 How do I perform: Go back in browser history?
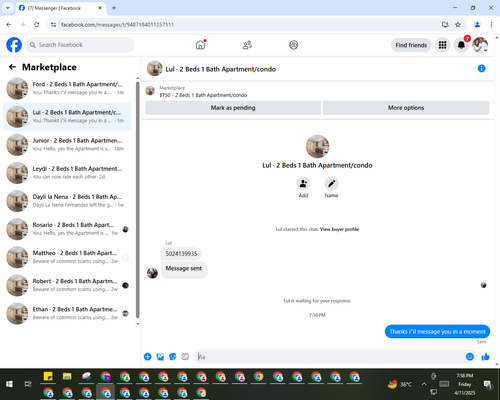[x=9, y=24]
